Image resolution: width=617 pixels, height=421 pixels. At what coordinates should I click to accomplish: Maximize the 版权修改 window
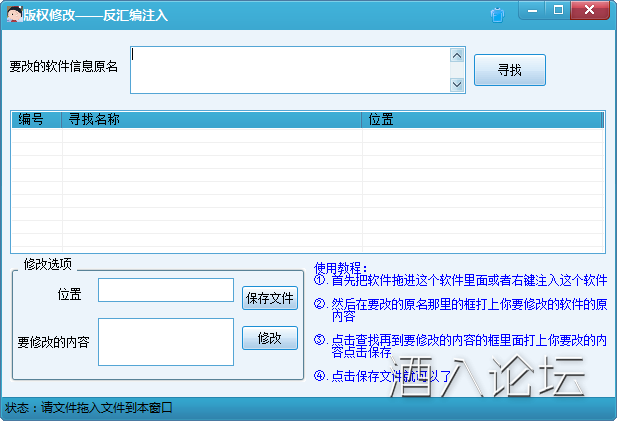(559, 11)
